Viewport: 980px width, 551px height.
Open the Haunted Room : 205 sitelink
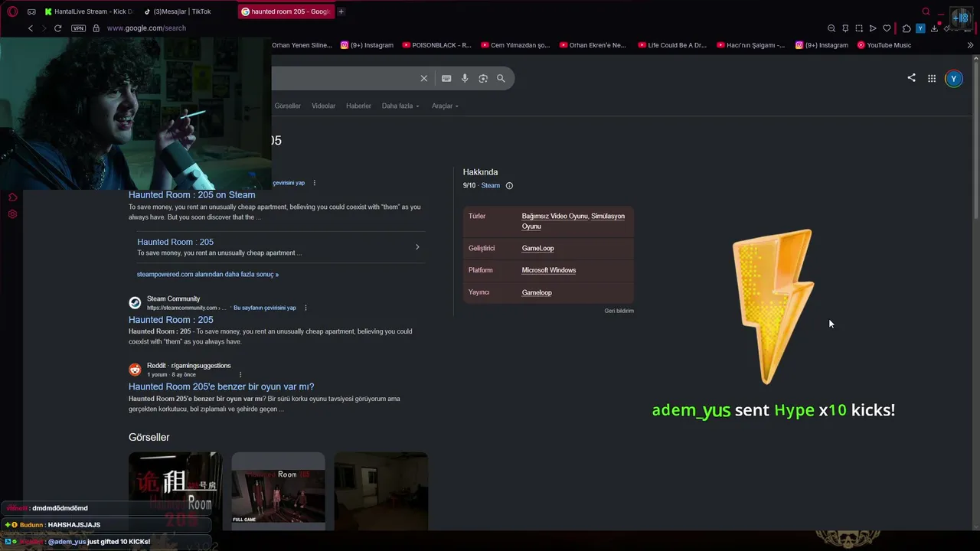(175, 242)
